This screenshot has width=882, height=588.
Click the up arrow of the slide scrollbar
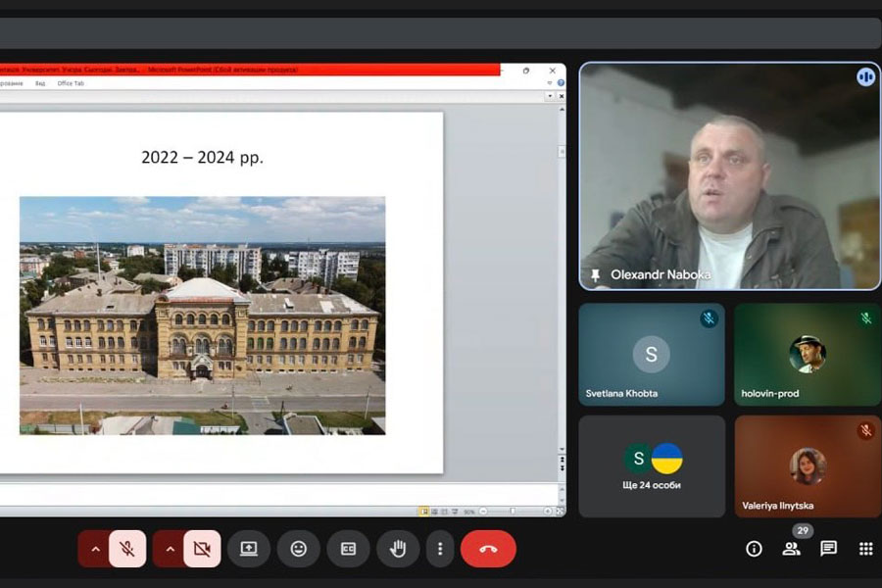point(562,109)
